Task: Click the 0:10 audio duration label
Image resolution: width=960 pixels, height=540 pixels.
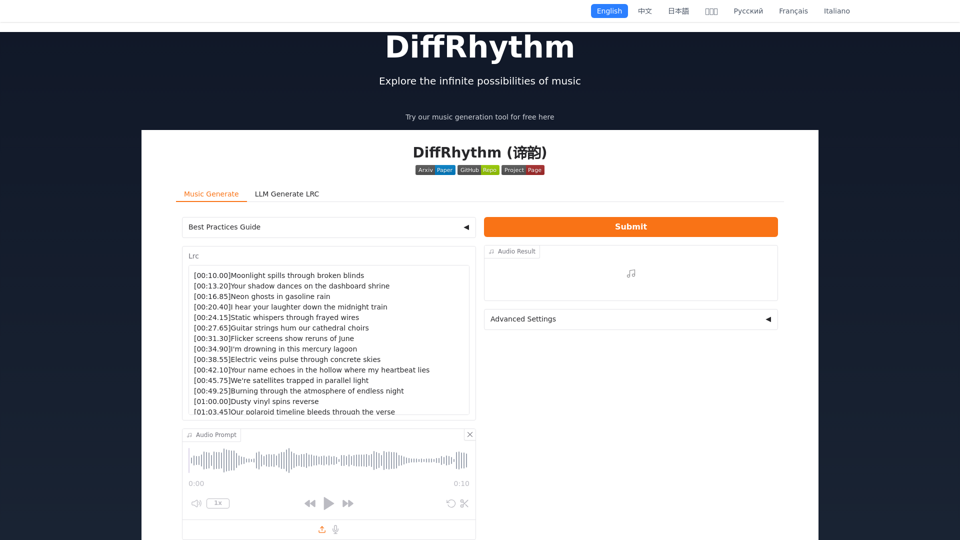Action: (x=461, y=484)
